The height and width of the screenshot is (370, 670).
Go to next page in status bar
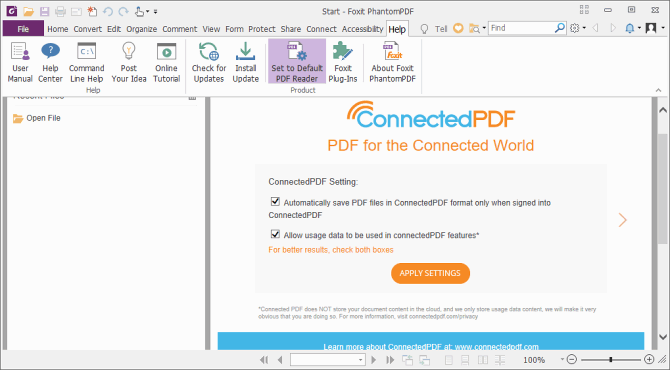point(374,360)
